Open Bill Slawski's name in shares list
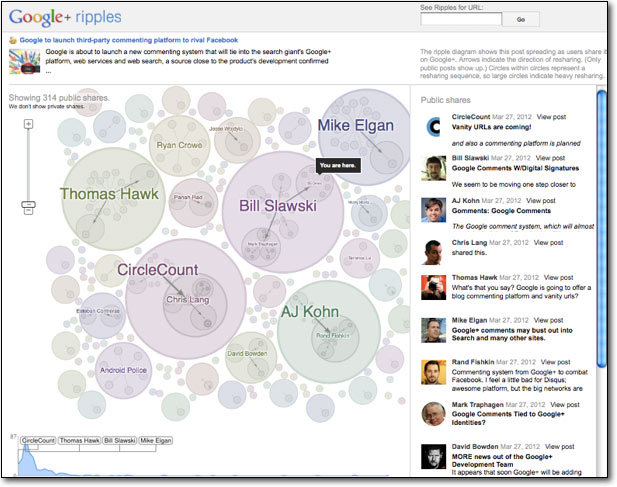The height and width of the screenshot is (487, 617). click(470, 158)
